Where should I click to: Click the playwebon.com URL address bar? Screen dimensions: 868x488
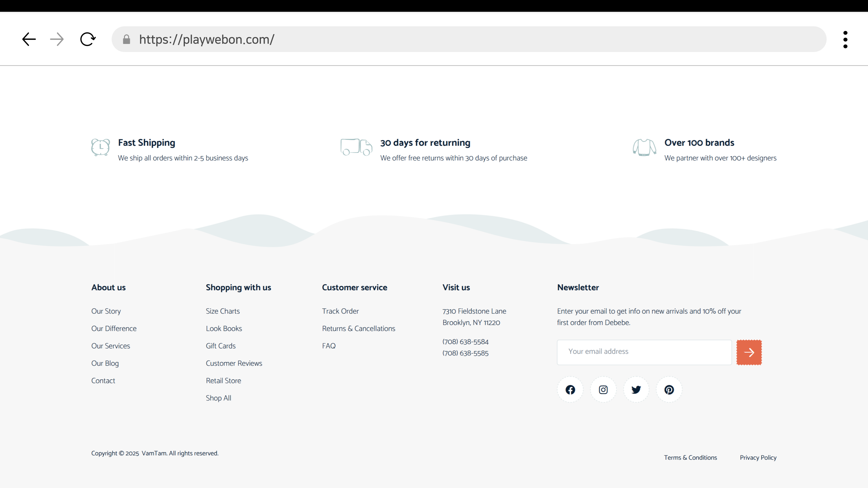472,39
